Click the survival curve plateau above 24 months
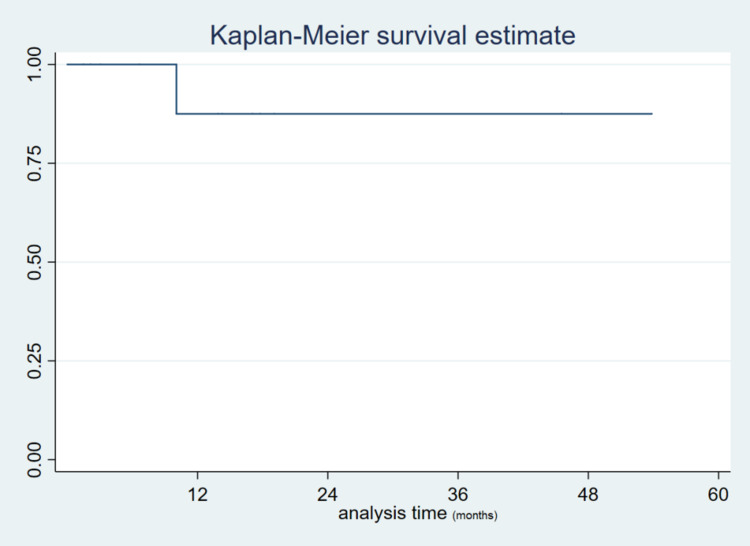The height and width of the screenshot is (546, 750). pyautogui.click(x=328, y=114)
